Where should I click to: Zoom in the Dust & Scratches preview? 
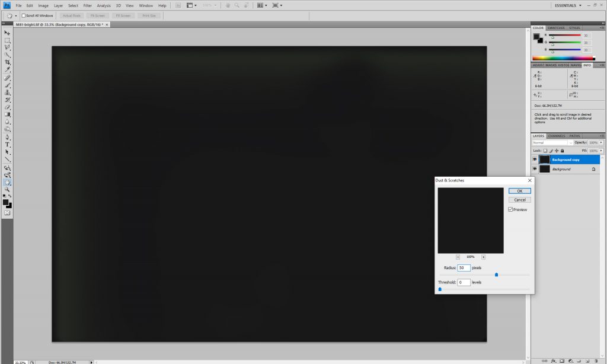point(483,257)
